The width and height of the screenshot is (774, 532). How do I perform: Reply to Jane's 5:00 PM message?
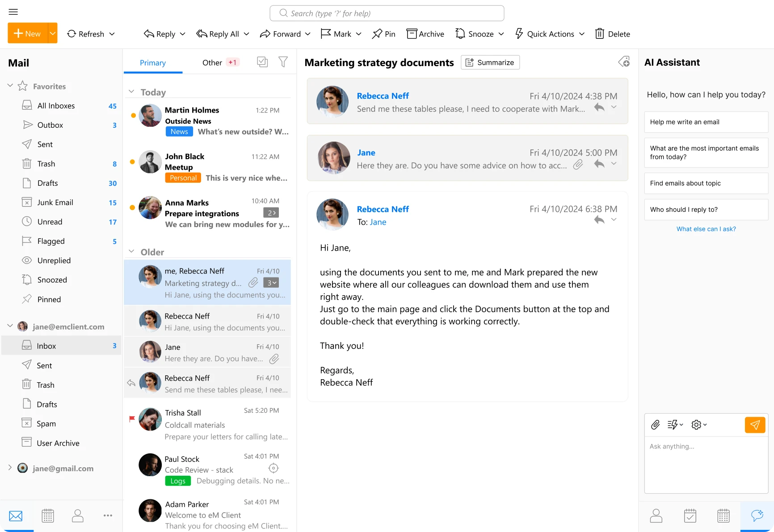pyautogui.click(x=599, y=164)
